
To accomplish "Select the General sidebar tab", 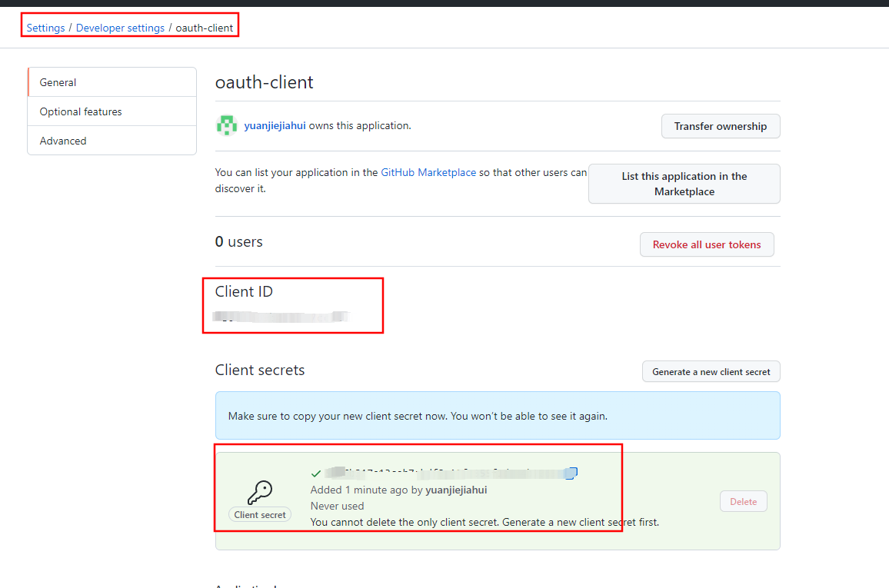I will 112,82.
